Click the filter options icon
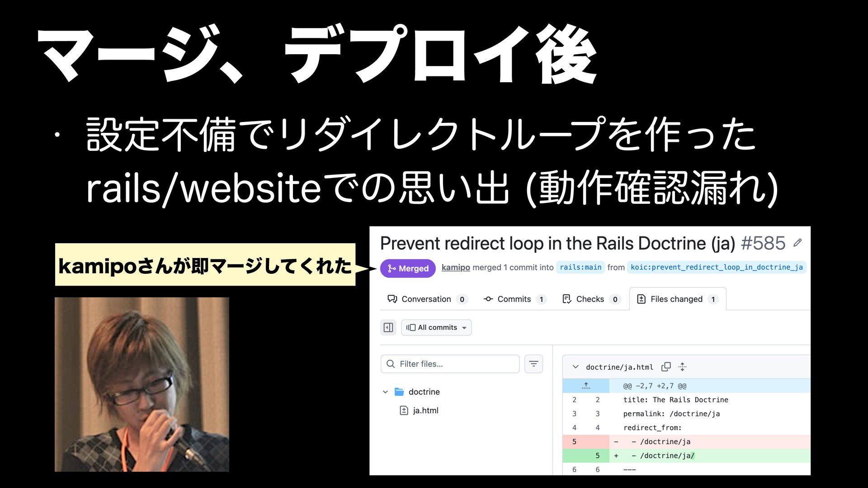Viewport: 868px width, 488px height. click(533, 364)
